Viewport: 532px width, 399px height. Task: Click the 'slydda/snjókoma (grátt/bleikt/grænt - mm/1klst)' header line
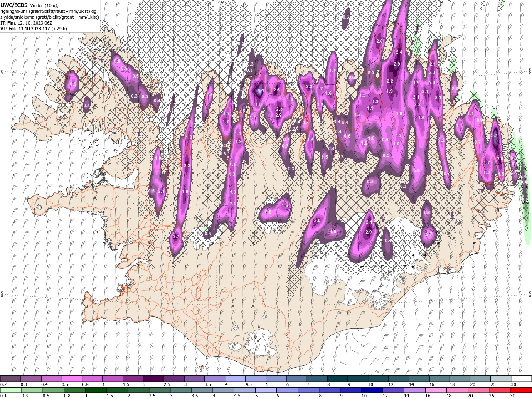(x=49, y=17)
